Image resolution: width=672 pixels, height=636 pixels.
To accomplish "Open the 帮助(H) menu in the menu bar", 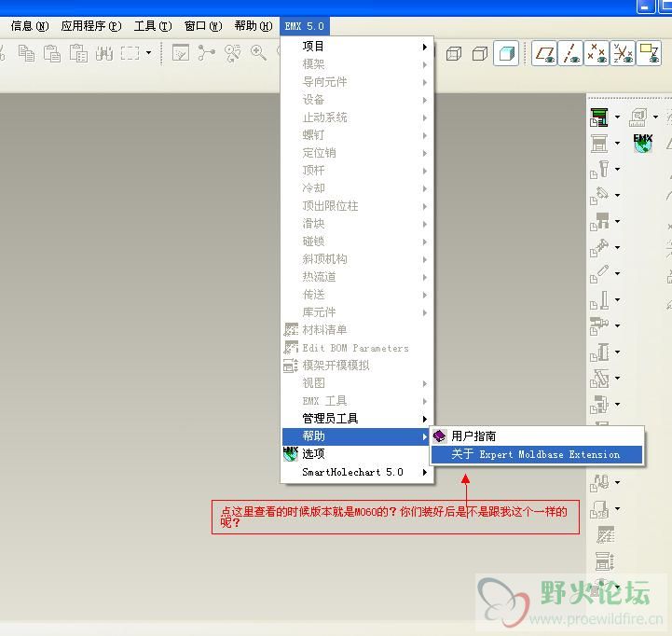I will tap(253, 26).
